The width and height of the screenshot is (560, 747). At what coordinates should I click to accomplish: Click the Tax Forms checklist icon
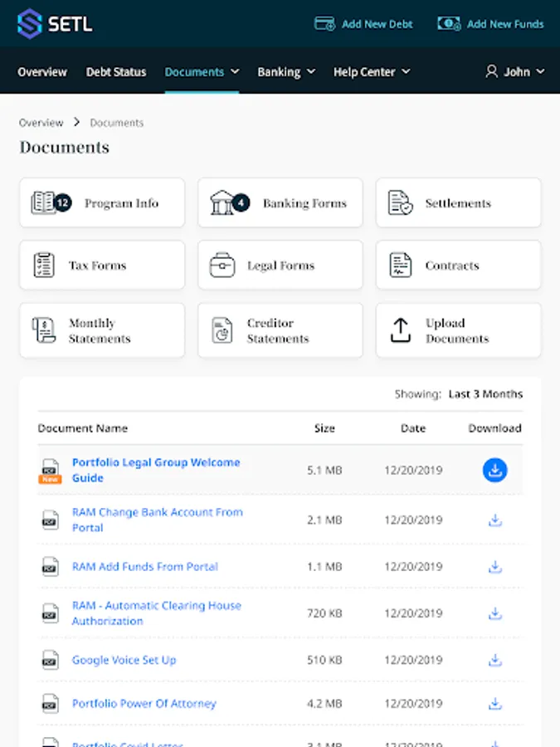(x=44, y=265)
